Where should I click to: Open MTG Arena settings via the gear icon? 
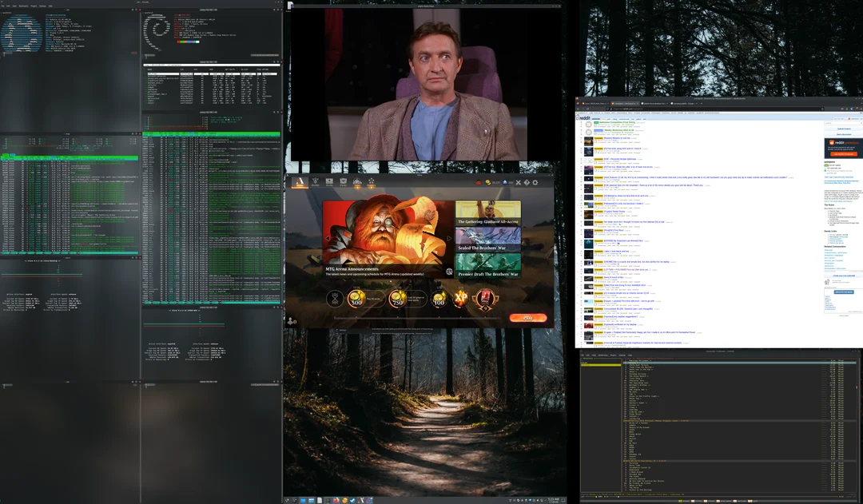[535, 182]
